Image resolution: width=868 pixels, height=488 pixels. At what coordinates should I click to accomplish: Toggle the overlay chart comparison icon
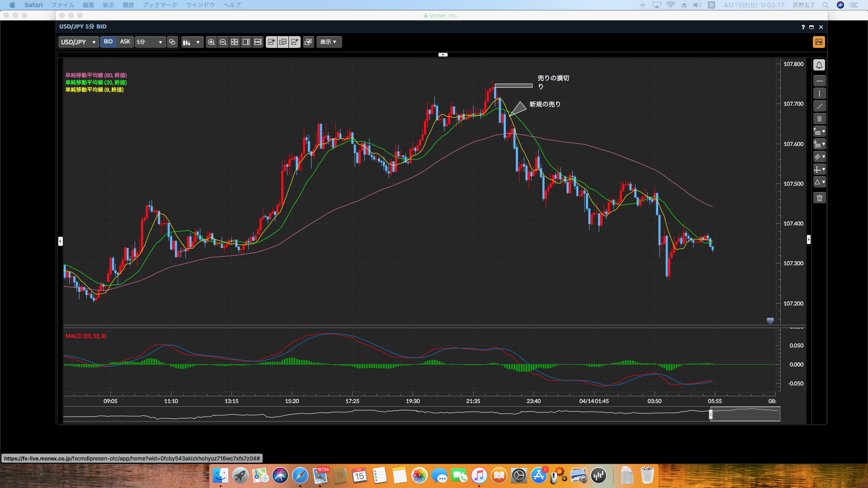[283, 42]
